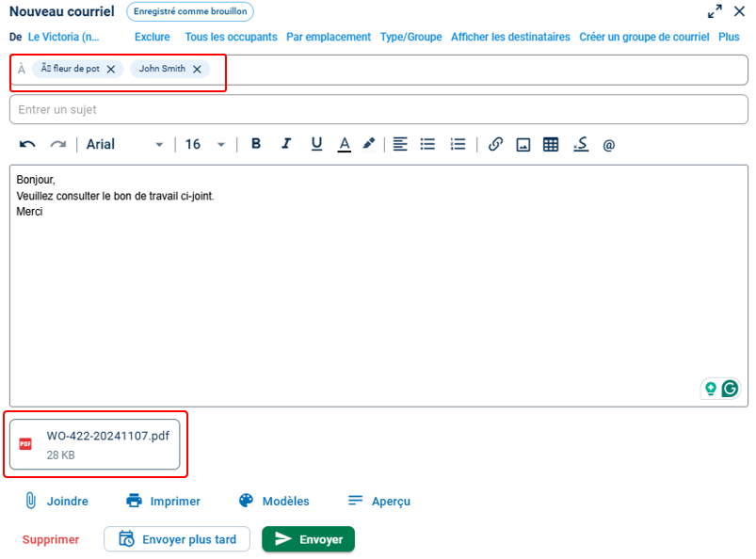Open the Grammarly assistant icon

click(x=730, y=389)
